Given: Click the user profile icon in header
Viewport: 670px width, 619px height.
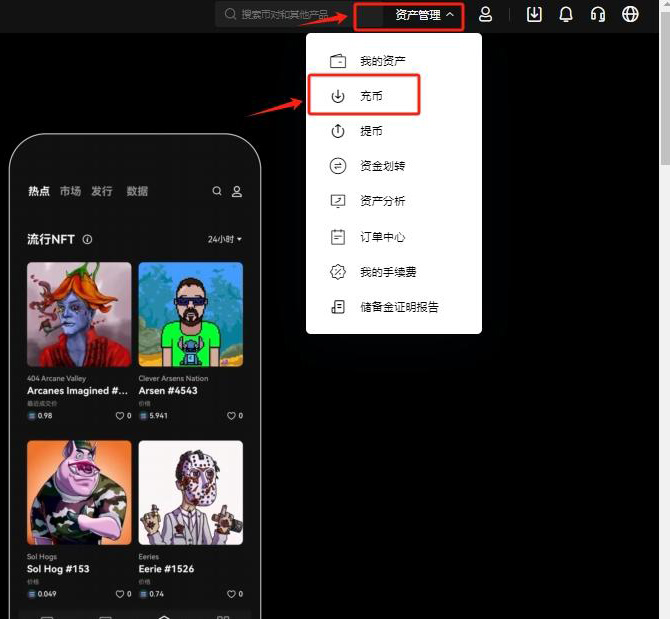Looking at the screenshot, I should pos(485,14).
